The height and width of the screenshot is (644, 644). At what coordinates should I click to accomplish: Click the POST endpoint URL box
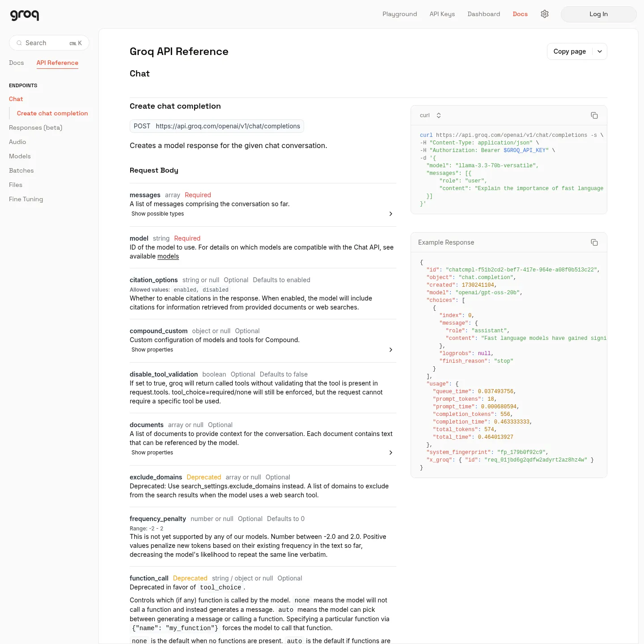(x=217, y=126)
